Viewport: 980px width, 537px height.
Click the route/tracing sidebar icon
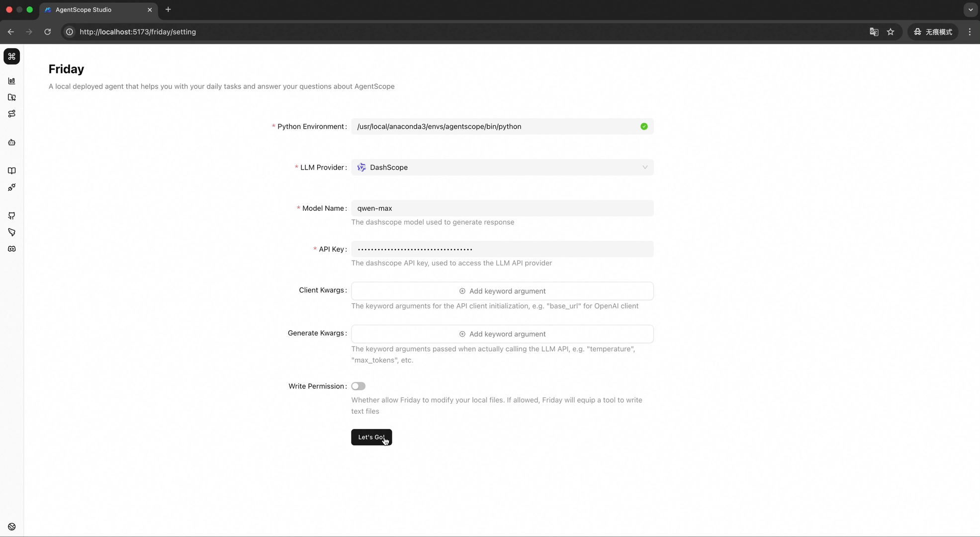click(11, 114)
